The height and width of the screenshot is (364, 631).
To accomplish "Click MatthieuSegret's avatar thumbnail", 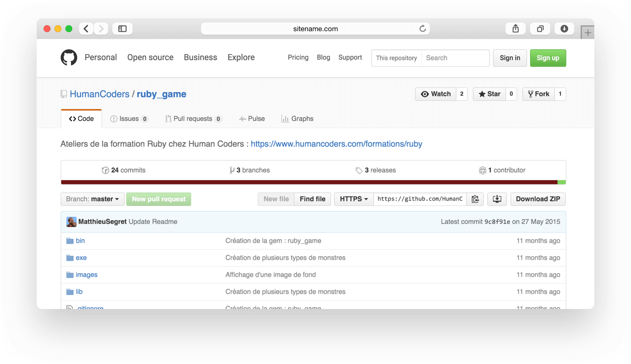I will click(x=72, y=221).
